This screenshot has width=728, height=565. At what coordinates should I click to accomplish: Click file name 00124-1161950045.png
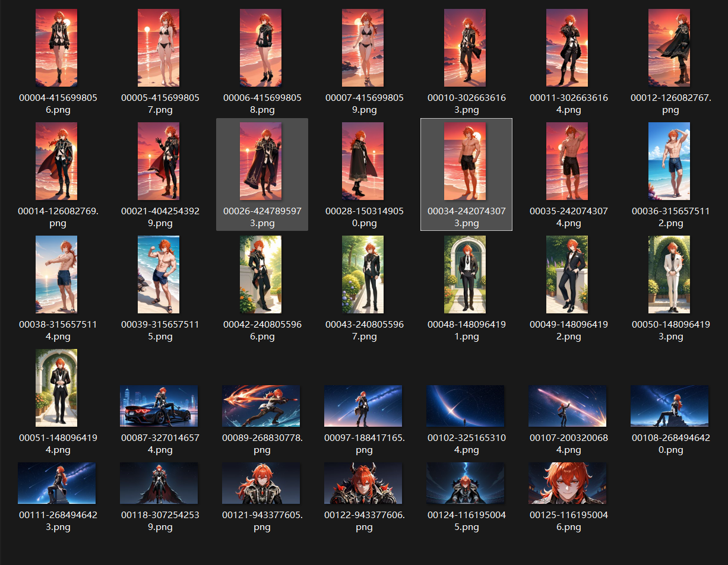coord(466,521)
